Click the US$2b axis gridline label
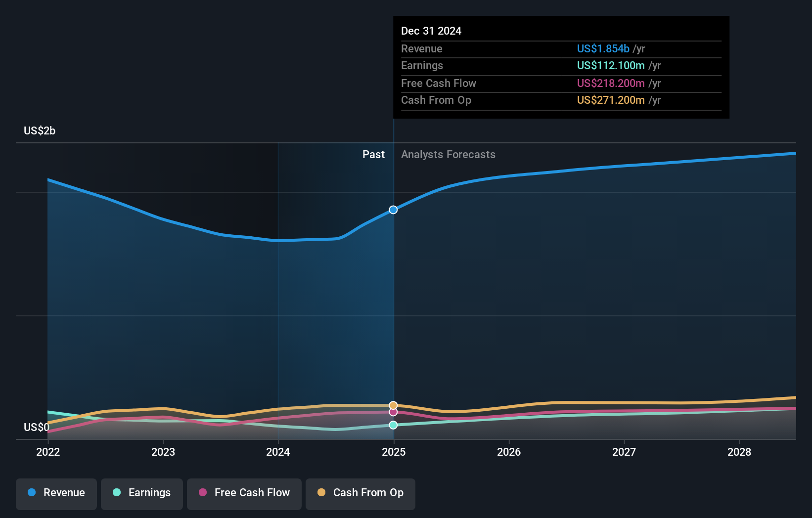The width and height of the screenshot is (812, 518). point(40,130)
